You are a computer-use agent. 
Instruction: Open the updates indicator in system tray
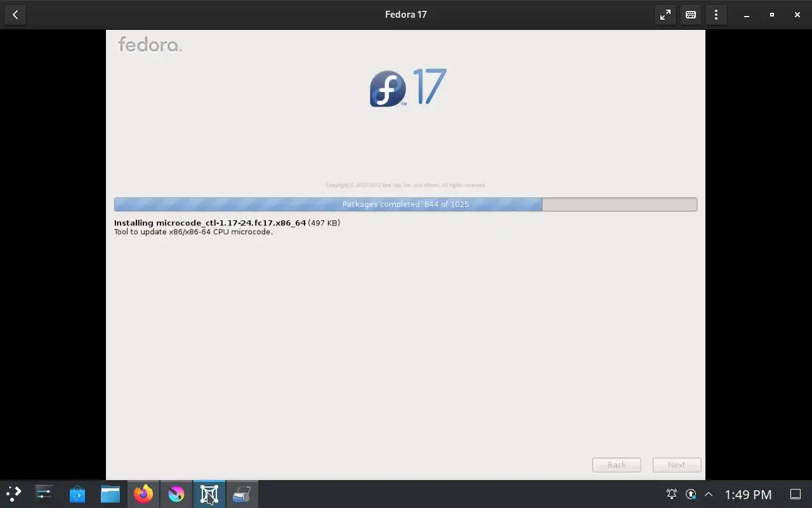691,494
